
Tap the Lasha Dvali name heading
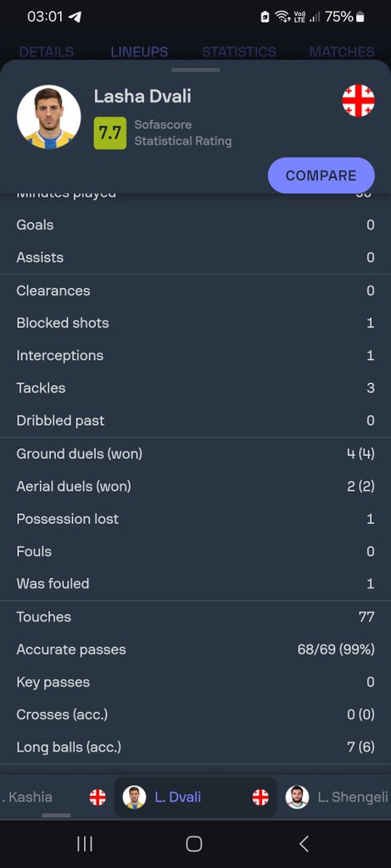tap(142, 97)
